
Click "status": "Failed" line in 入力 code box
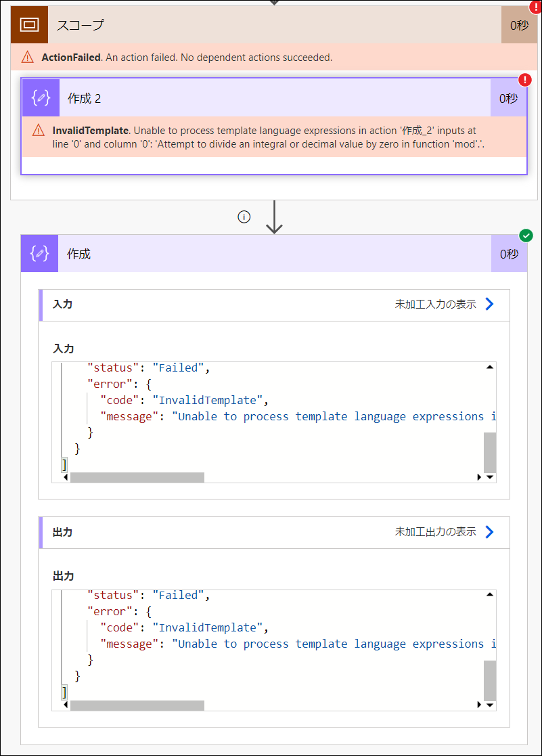[148, 368]
